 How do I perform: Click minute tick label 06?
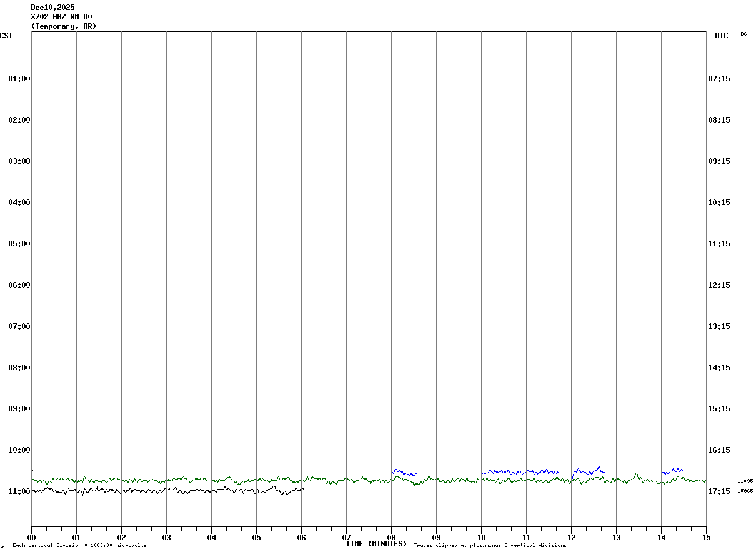[301, 537]
